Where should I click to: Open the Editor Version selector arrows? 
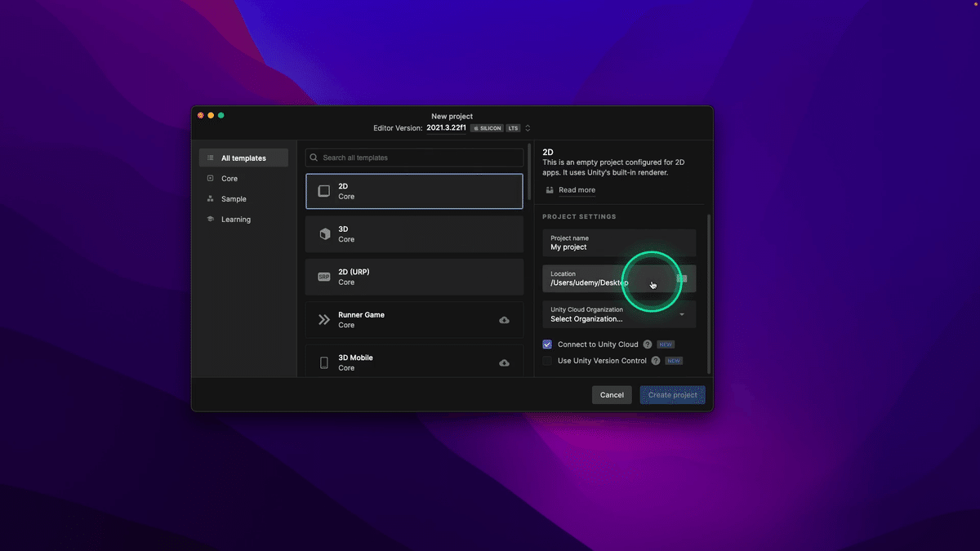point(528,128)
